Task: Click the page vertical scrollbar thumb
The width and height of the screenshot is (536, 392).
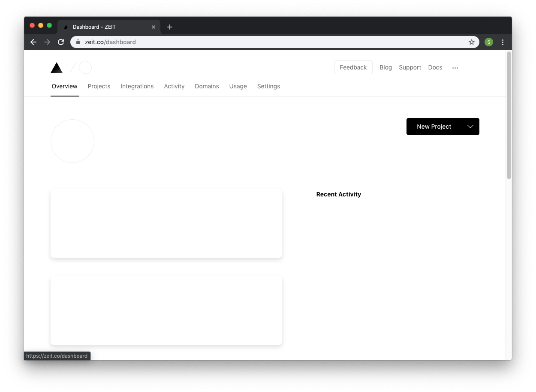Action: click(509, 115)
